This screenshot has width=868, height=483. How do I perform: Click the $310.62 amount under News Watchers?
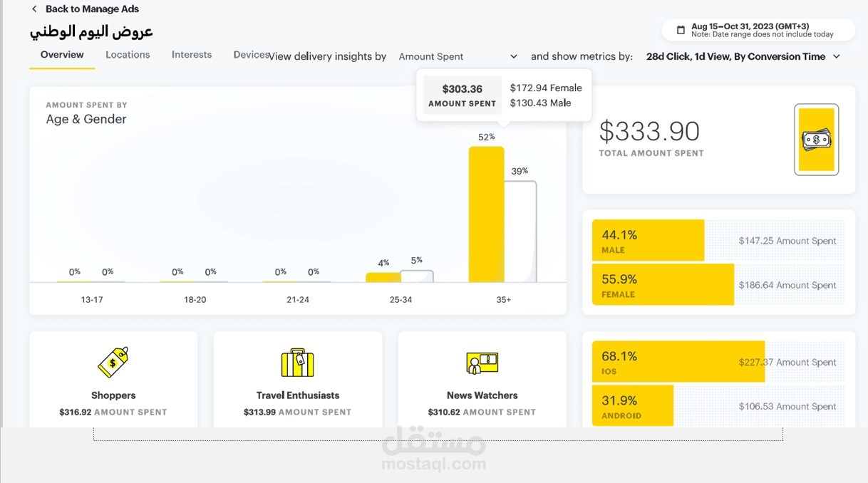click(444, 412)
